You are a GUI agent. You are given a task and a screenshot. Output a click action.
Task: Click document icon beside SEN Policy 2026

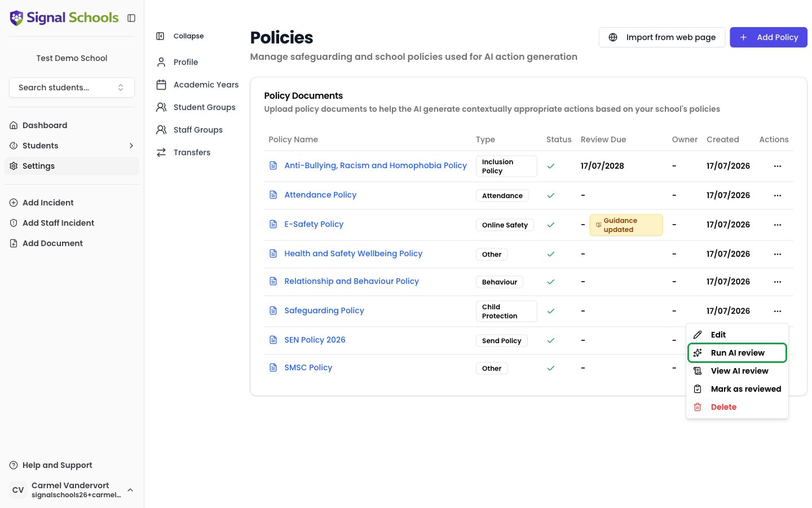(273, 340)
